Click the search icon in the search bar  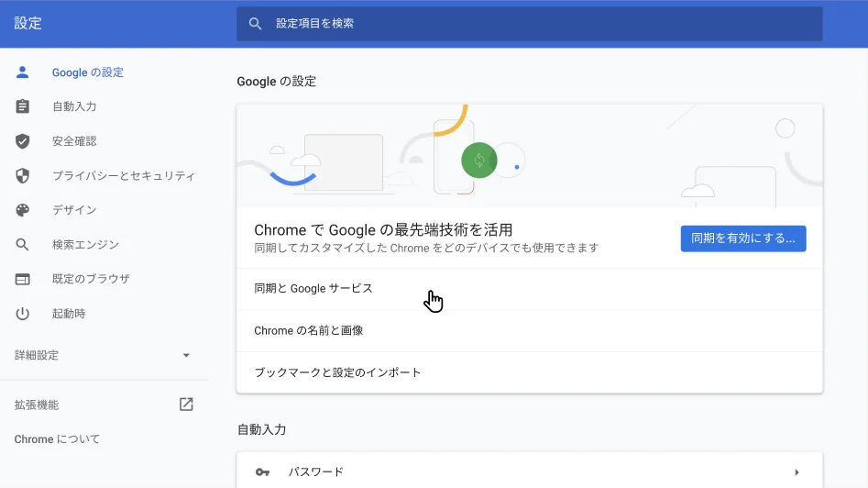click(256, 23)
